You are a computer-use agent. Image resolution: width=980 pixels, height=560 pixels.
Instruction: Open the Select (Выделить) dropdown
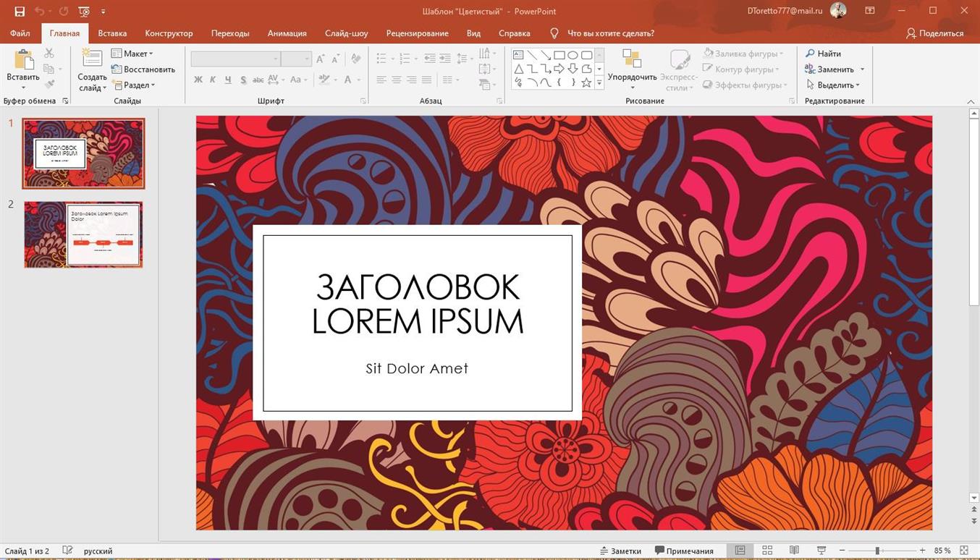tap(832, 85)
